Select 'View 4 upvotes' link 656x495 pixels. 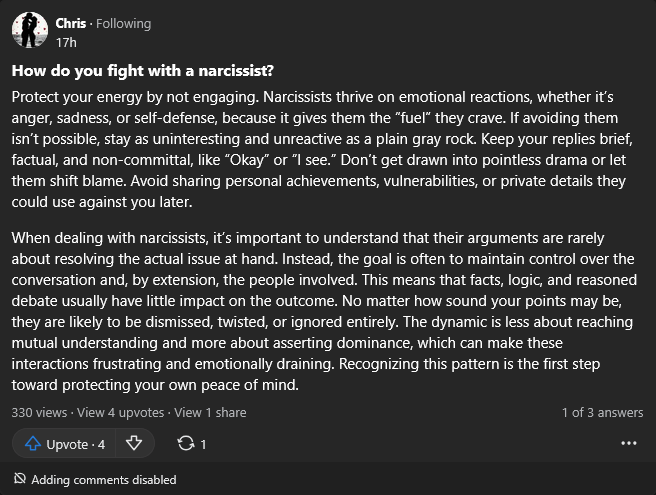point(120,413)
